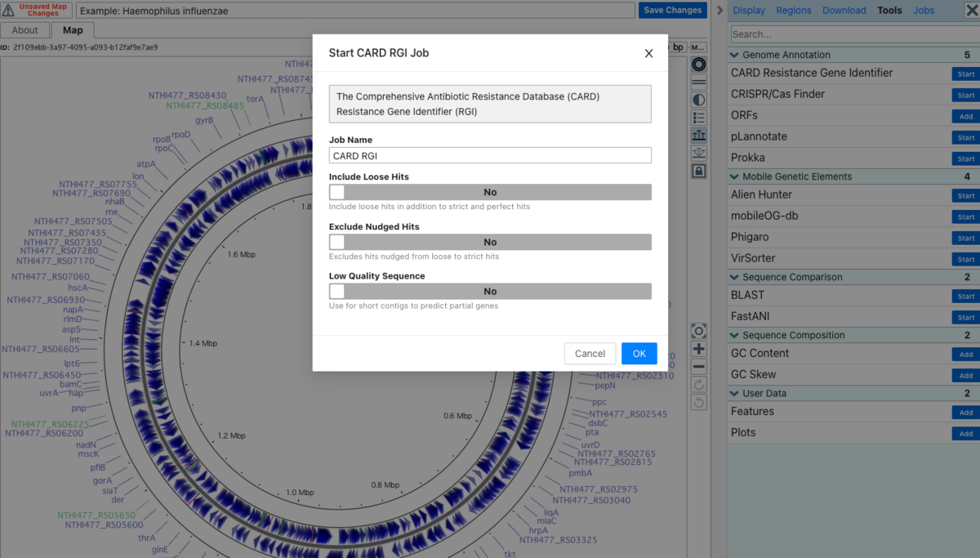This screenshot has height=558, width=980.
Task: Collapse the Genome Annotation section
Action: [x=853, y=55]
